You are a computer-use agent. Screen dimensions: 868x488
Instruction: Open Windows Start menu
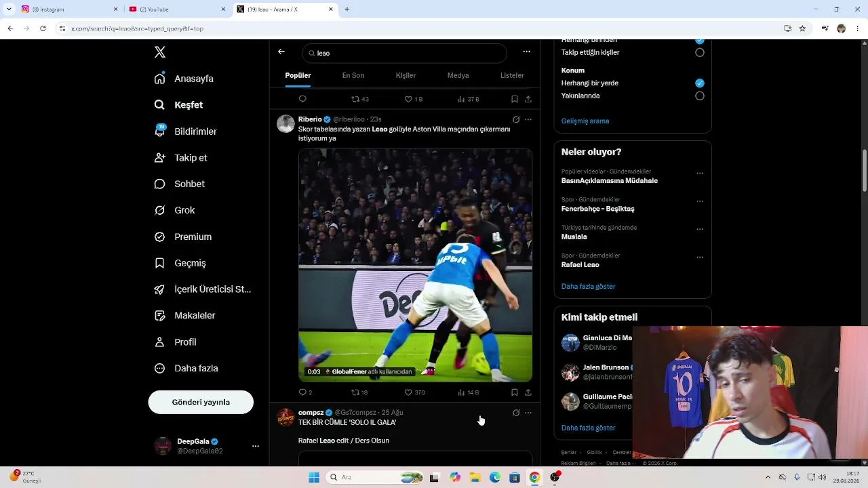tap(314, 477)
